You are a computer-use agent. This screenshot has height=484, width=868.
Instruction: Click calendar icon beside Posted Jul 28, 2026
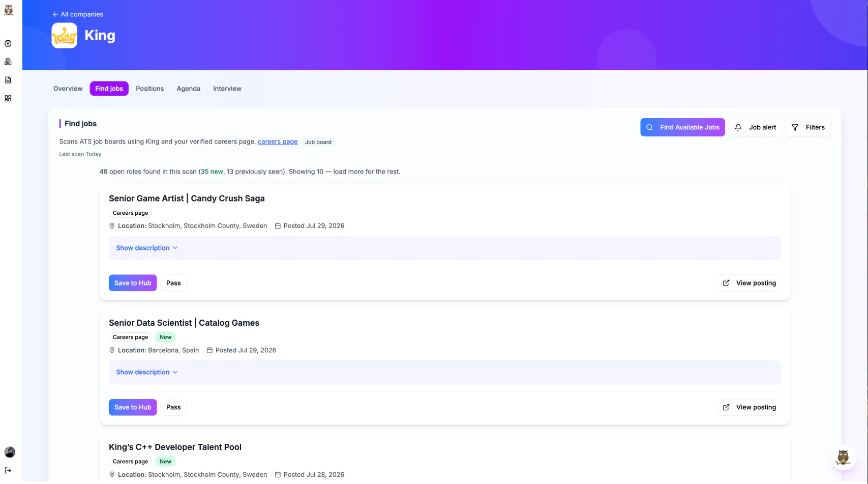[x=278, y=475]
